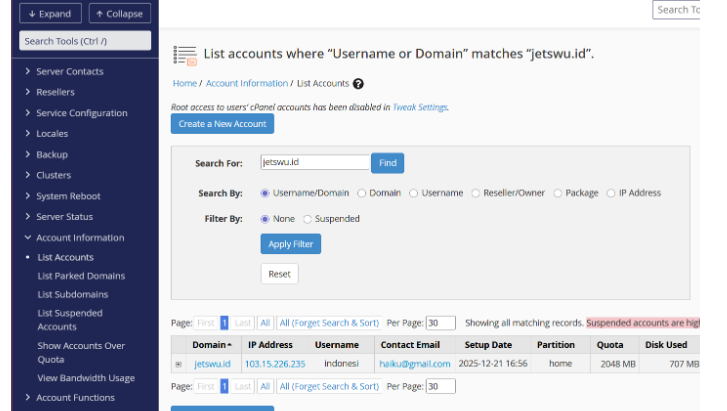Click the Apply Filter button
Viewport: 727px width, 411px height.
(x=291, y=244)
